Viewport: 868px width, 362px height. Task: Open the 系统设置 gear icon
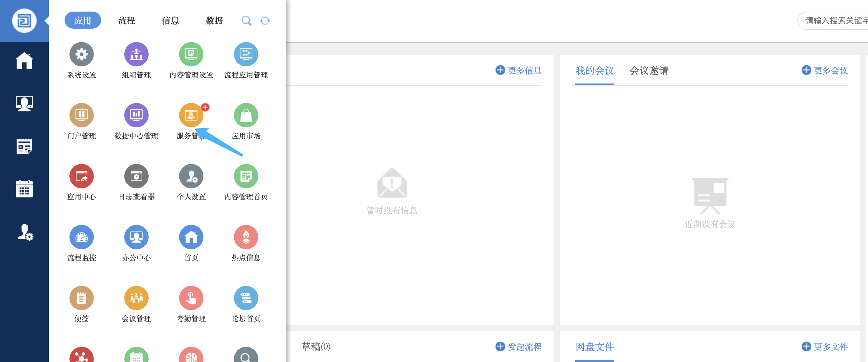81,54
